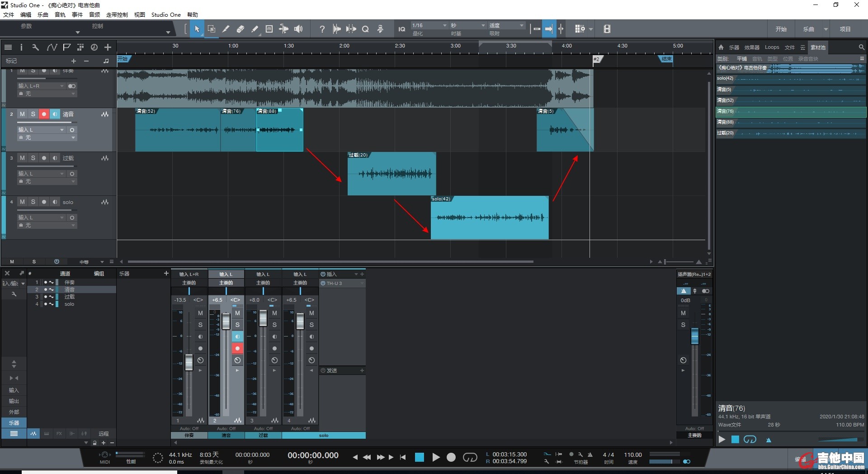Click the Add Track plus icon
The width and height of the screenshot is (868, 474).
108,47
